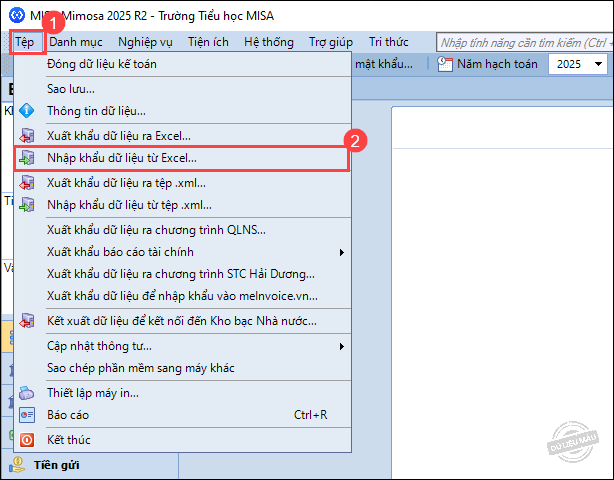Click the info icon beside Thông tin dữ liệu

[x=27, y=111]
